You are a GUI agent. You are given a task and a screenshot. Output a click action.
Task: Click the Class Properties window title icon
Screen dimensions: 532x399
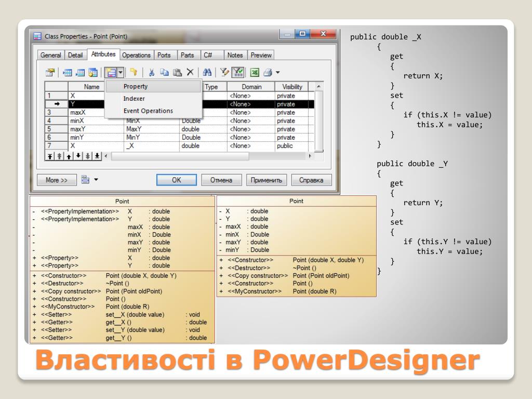[37, 36]
